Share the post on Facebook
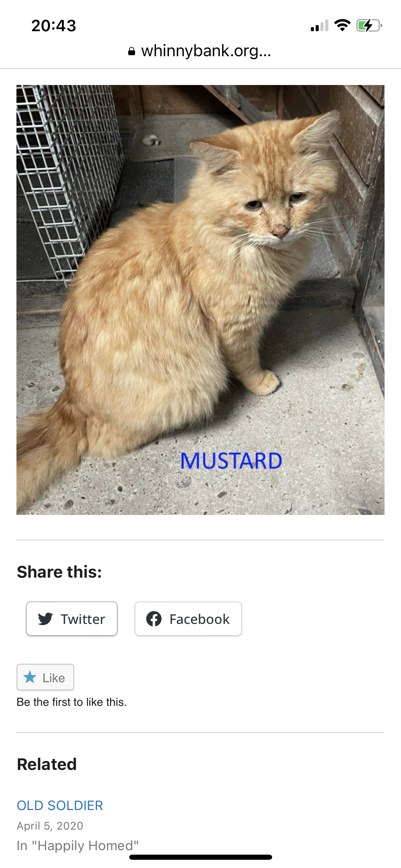 188,619
